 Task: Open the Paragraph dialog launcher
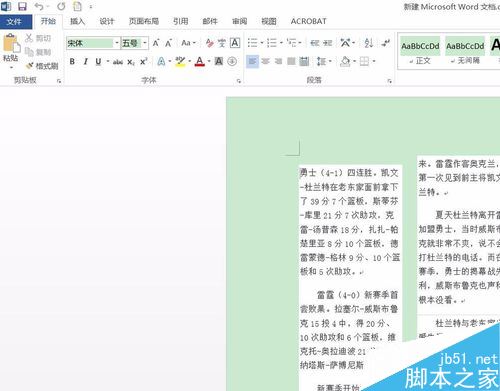coord(389,81)
